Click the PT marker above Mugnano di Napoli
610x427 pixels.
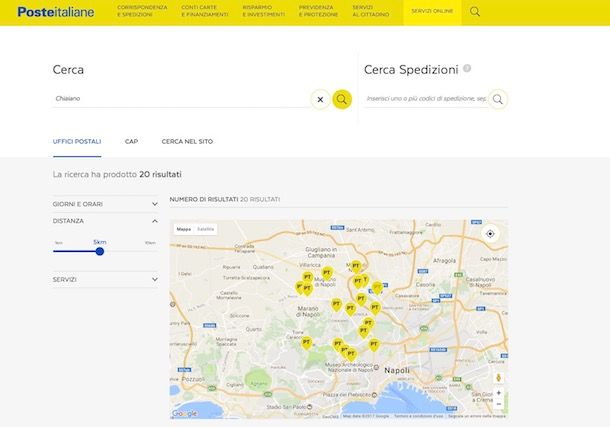click(327, 274)
